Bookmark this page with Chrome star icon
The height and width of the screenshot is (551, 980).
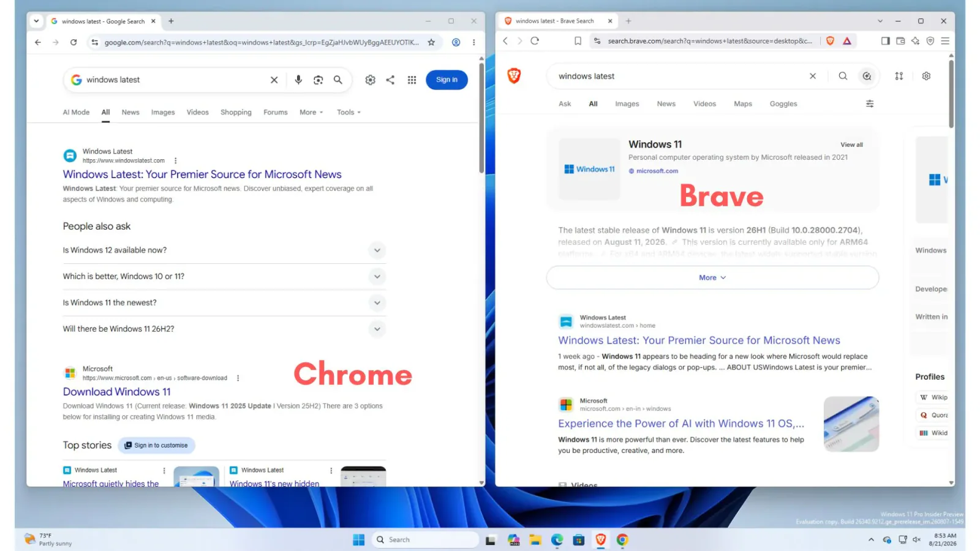point(431,42)
